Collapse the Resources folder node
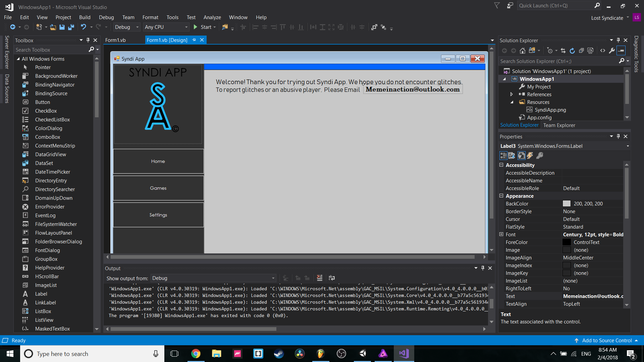644x362 pixels. 512,102
